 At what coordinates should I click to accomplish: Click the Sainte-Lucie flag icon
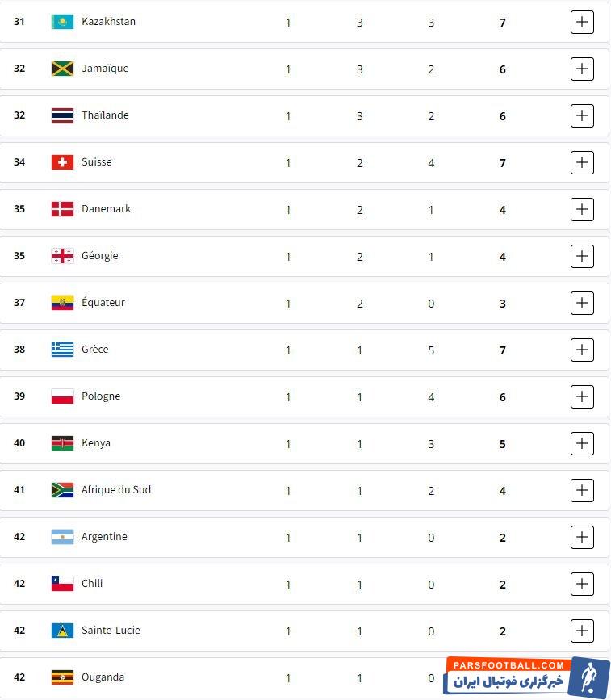pyautogui.click(x=62, y=631)
